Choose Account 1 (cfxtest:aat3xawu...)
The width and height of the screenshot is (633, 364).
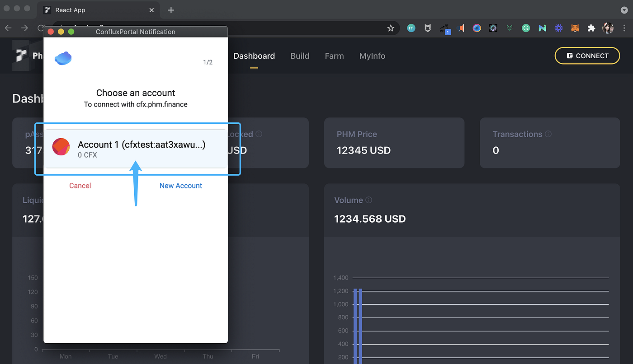point(136,149)
